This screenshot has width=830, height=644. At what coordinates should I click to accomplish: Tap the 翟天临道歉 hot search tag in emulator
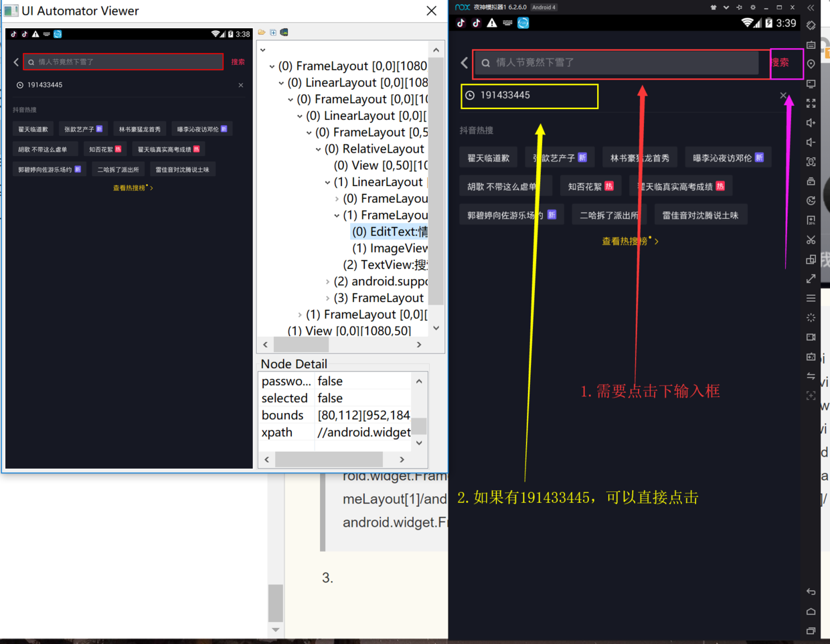(489, 158)
